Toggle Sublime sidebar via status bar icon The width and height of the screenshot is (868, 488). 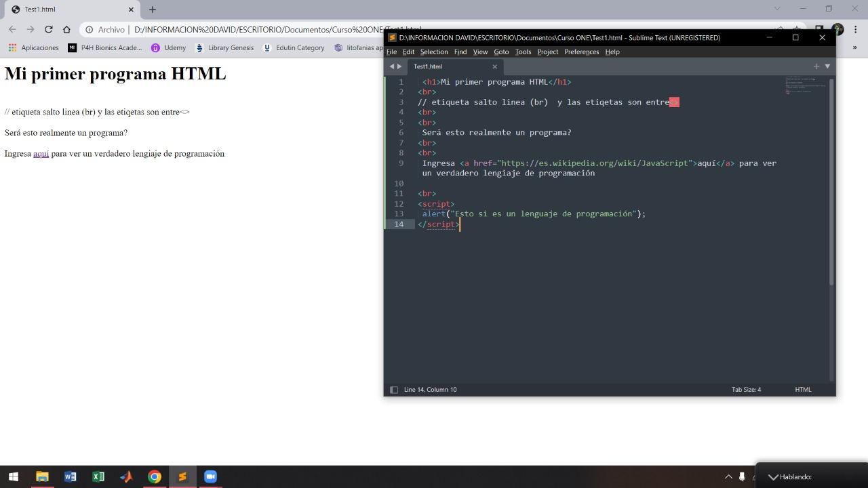[394, 390]
